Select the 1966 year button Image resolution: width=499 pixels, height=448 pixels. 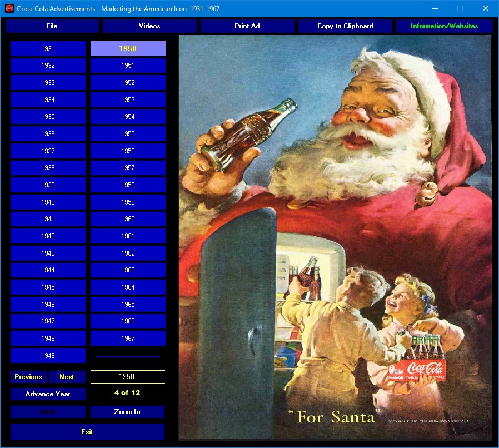(x=128, y=321)
